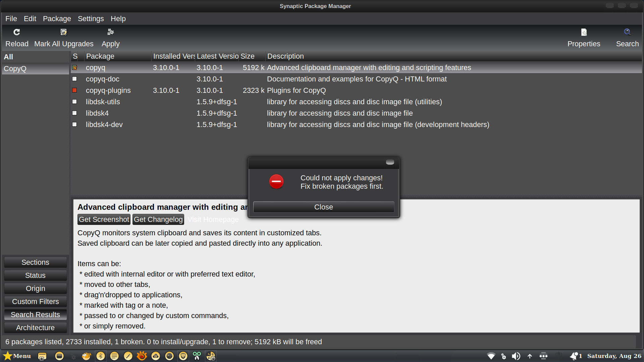The image size is (644, 362).
Task: Open the star Menu in the taskbar
Action: [17, 356]
